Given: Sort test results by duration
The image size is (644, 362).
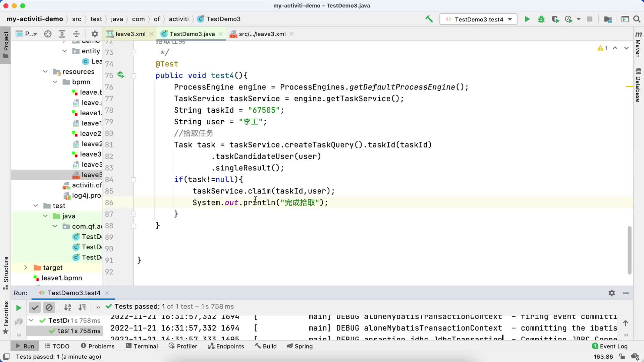Looking at the screenshot, I should (82, 307).
